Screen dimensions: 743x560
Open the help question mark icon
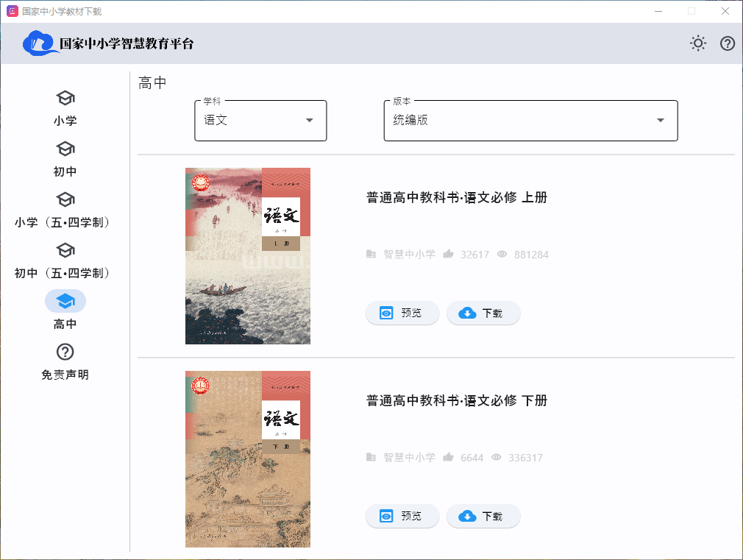(x=727, y=43)
